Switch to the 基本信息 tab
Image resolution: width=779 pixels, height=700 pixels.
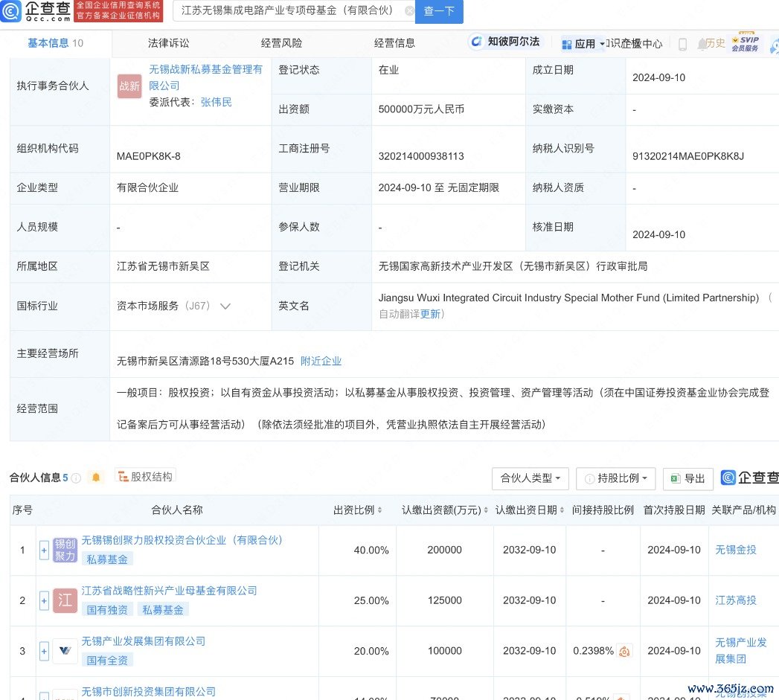[x=55, y=43]
